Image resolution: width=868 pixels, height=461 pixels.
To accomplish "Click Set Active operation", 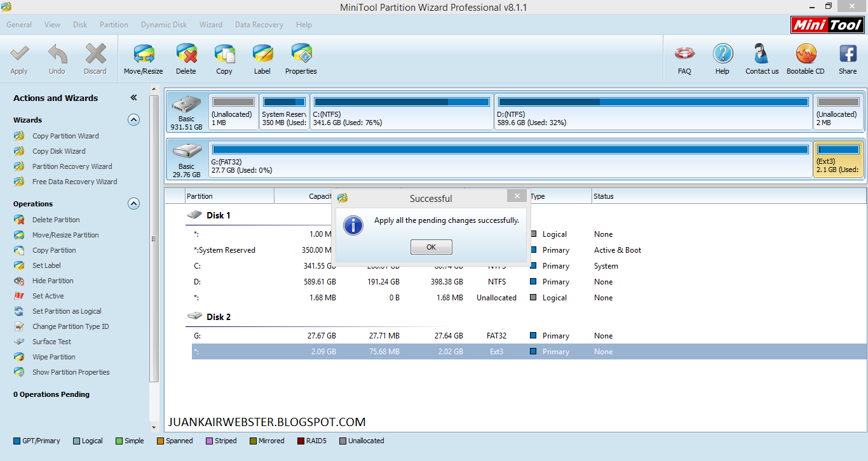I will (x=48, y=296).
